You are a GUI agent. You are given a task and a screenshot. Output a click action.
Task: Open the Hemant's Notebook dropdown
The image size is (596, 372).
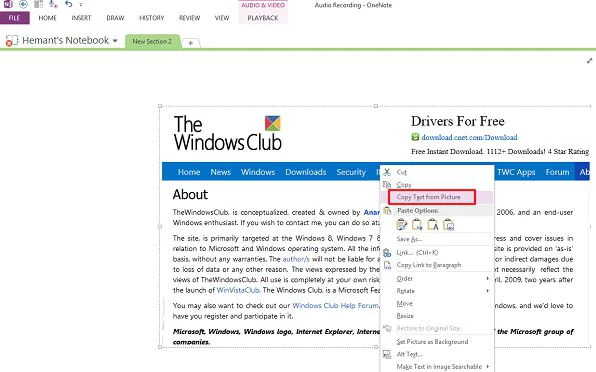115,41
